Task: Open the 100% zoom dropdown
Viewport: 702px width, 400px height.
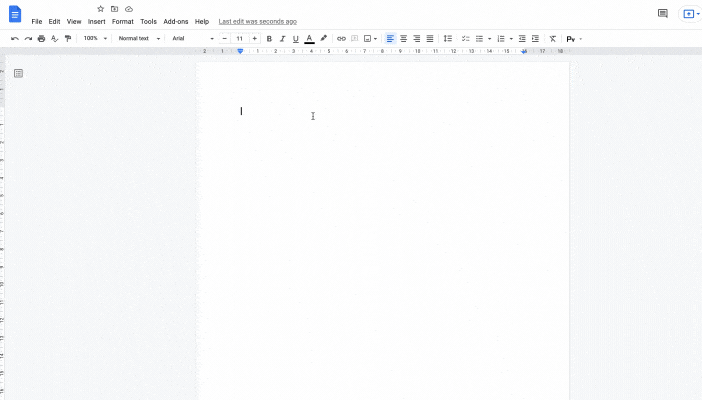Action: coord(95,38)
